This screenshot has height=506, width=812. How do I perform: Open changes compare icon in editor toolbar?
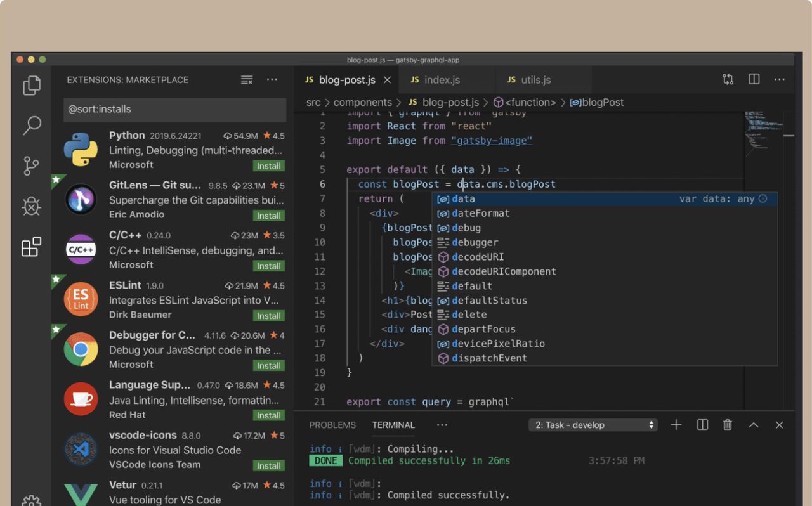tap(728, 79)
